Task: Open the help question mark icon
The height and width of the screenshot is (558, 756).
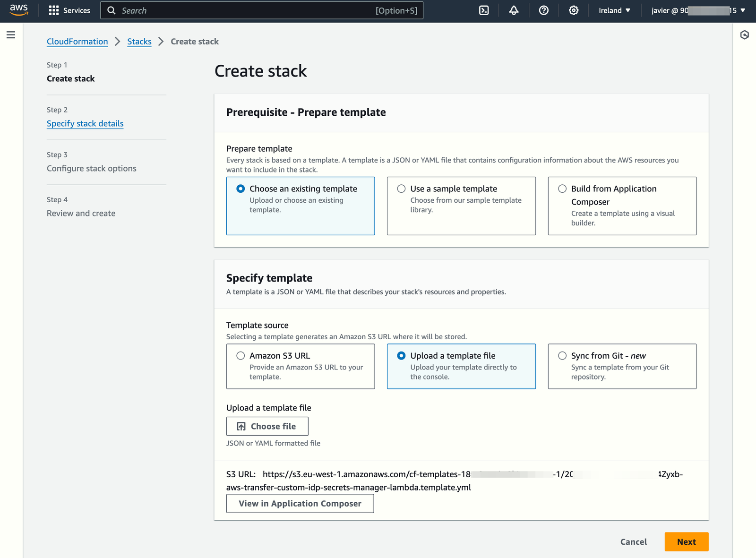Action: tap(543, 10)
